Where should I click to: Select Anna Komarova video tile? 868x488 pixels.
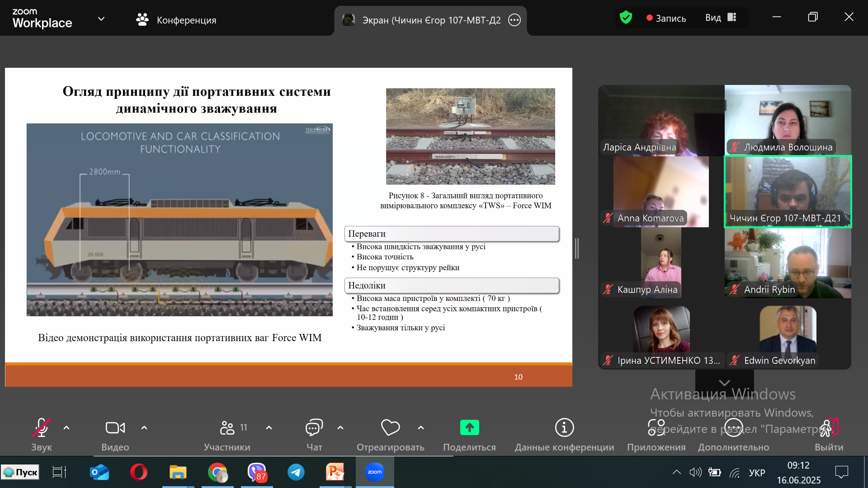coord(661,192)
